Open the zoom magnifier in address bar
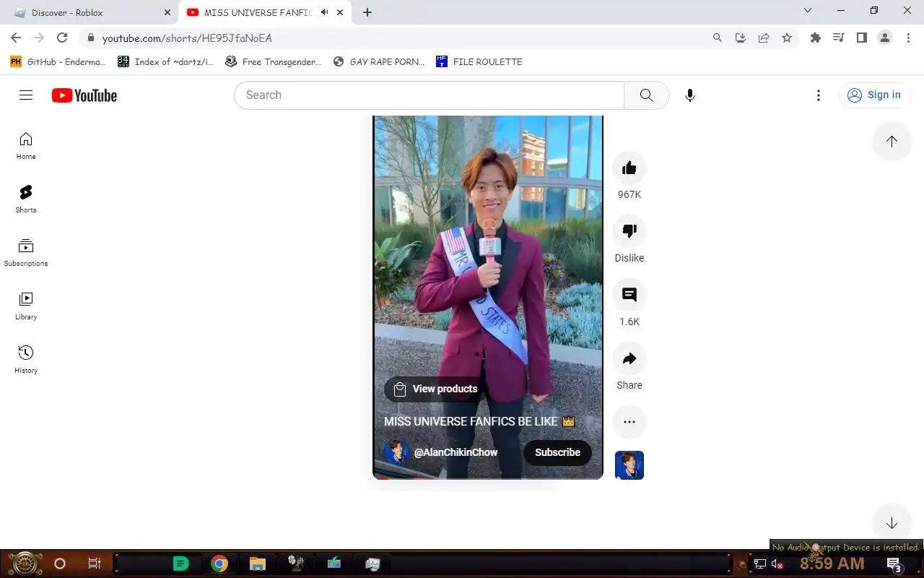This screenshot has width=924, height=578. click(718, 38)
